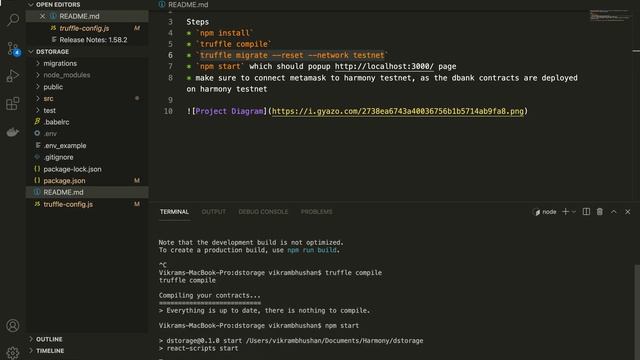
Task: Maximize terminal panel with up chevron
Action: pos(613,211)
